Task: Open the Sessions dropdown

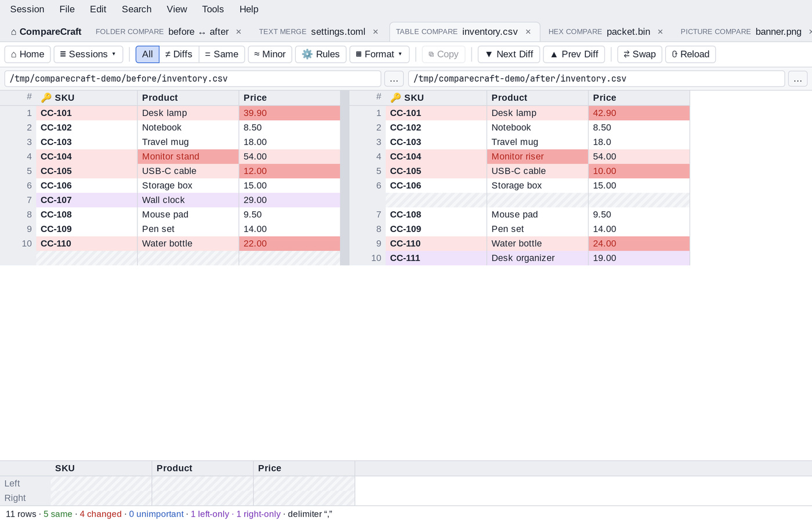Action: pyautogui.click(x=88, y=54)
